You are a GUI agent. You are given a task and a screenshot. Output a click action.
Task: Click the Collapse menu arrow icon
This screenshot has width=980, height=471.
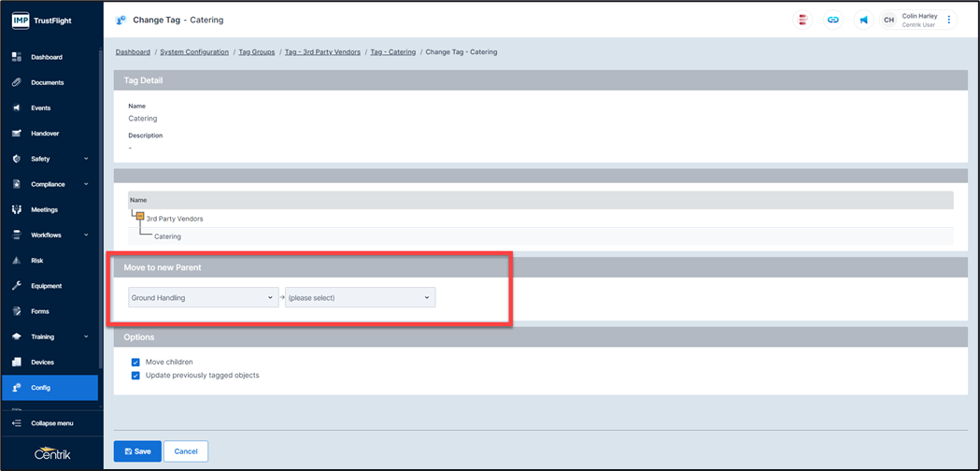pyautogui.click(x=17, y=423)
